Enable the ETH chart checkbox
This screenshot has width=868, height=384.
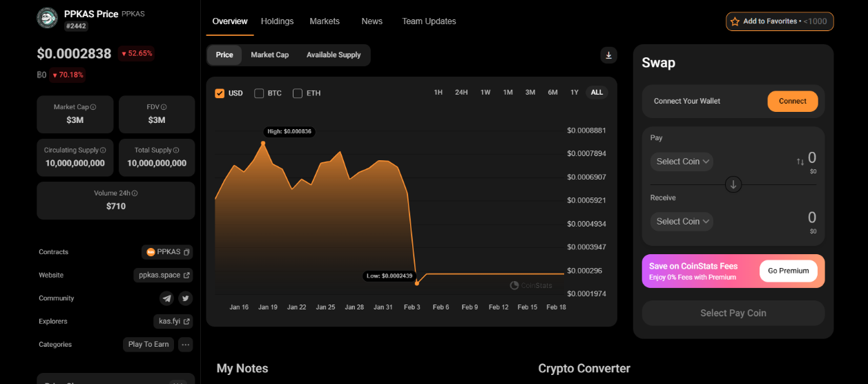coord(298,93)
